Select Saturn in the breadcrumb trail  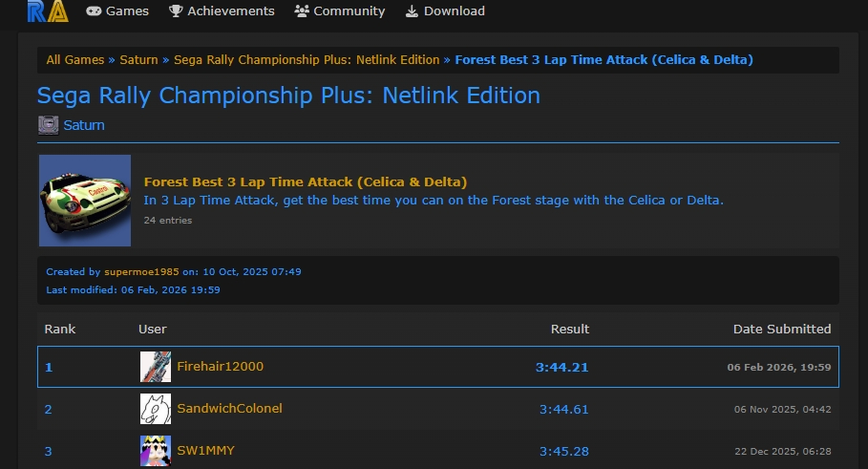coord(139,59)
